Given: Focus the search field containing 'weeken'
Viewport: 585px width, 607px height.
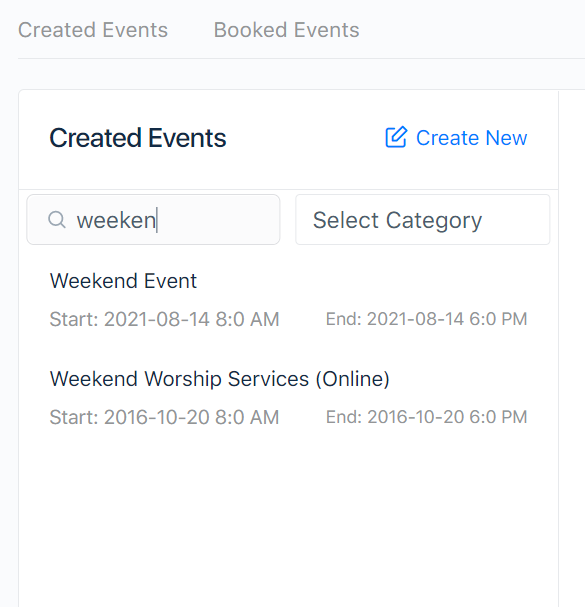Looking at the screenshot, I should click(153, 219).
